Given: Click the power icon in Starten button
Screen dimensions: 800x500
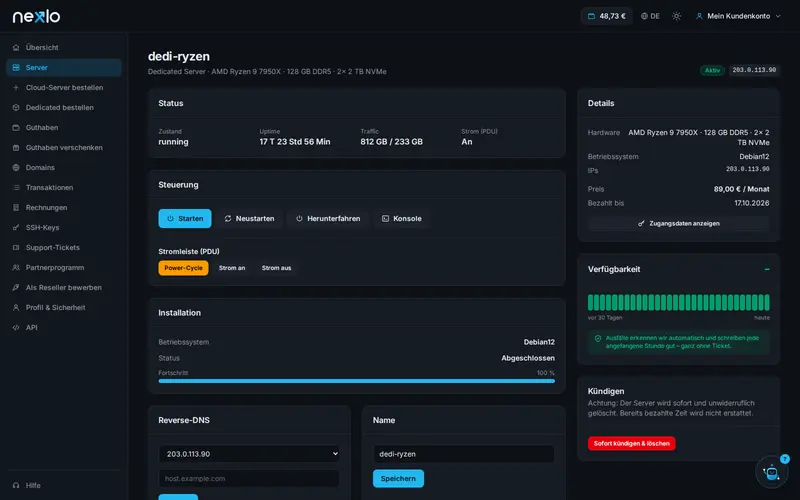Looking at the screenshot, I should (x=170, y=218).
